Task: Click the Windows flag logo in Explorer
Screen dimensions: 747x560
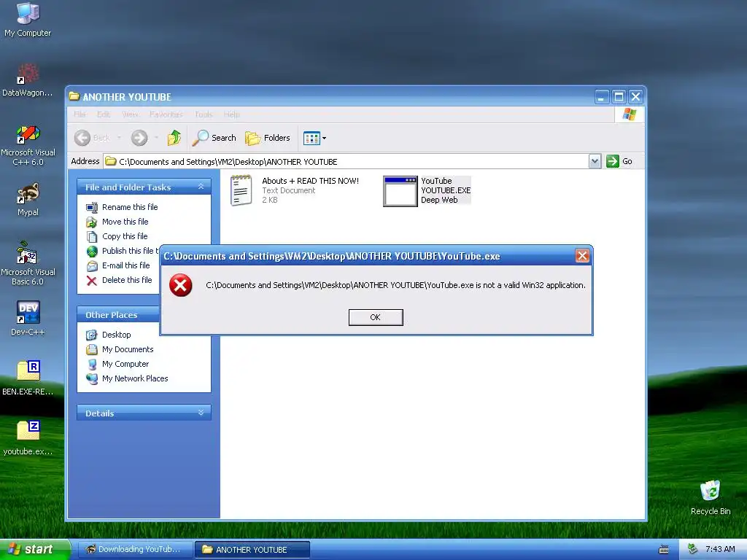Action: click(629, 114)
